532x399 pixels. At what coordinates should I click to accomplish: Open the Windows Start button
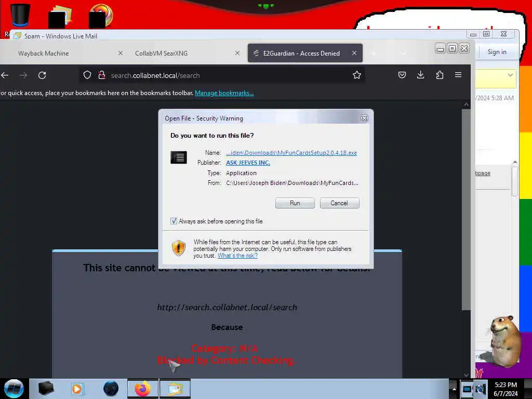point(14,389)
